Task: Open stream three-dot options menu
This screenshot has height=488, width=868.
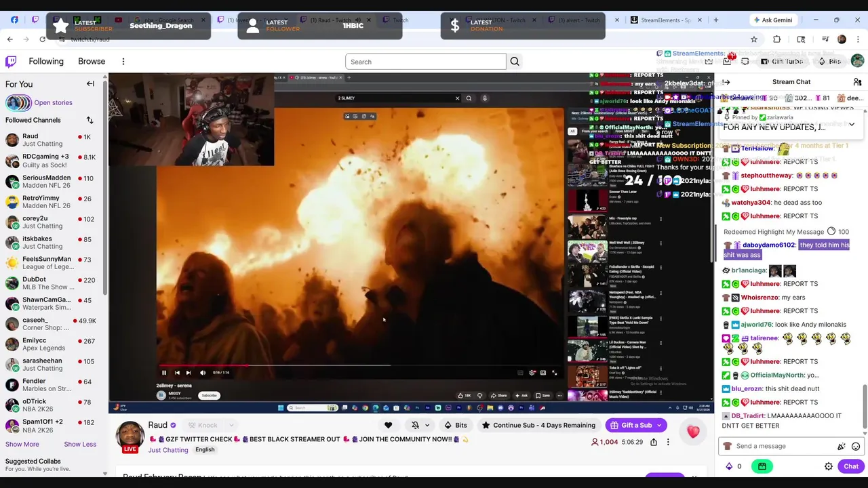Action: (x=668, y=442)
